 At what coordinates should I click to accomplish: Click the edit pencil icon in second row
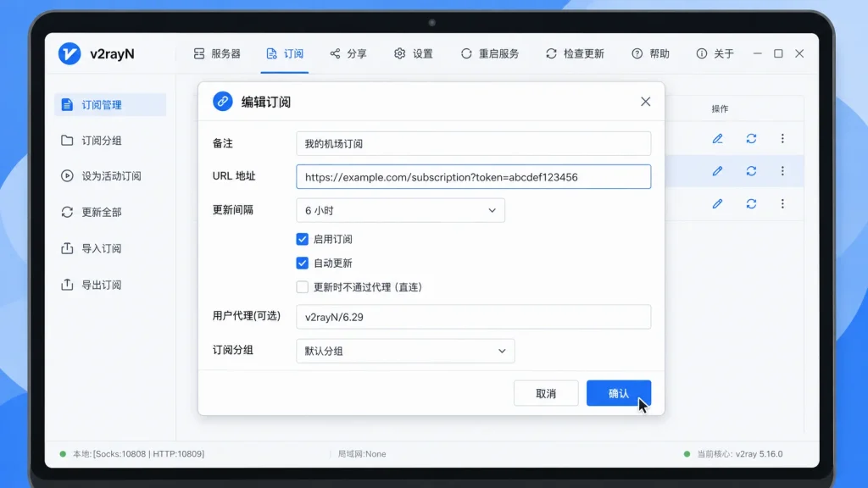tap(717, 171)
